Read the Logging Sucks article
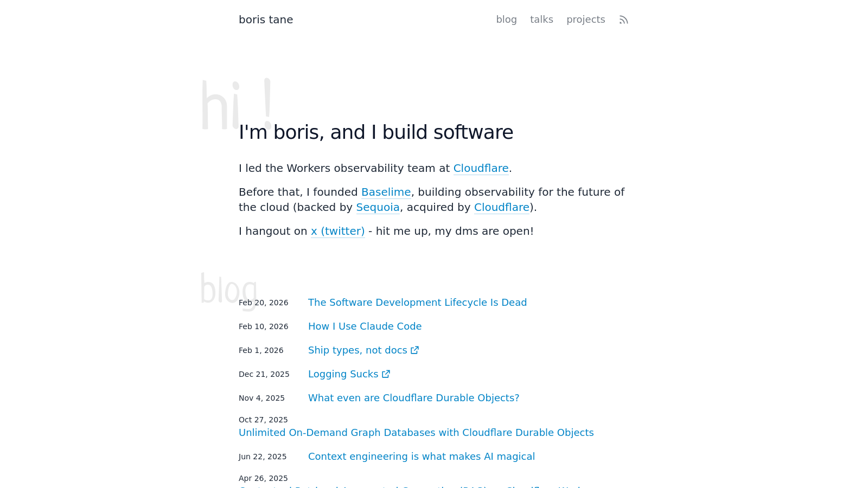Screen dimensions: 868x488 (x=343, y=374)
